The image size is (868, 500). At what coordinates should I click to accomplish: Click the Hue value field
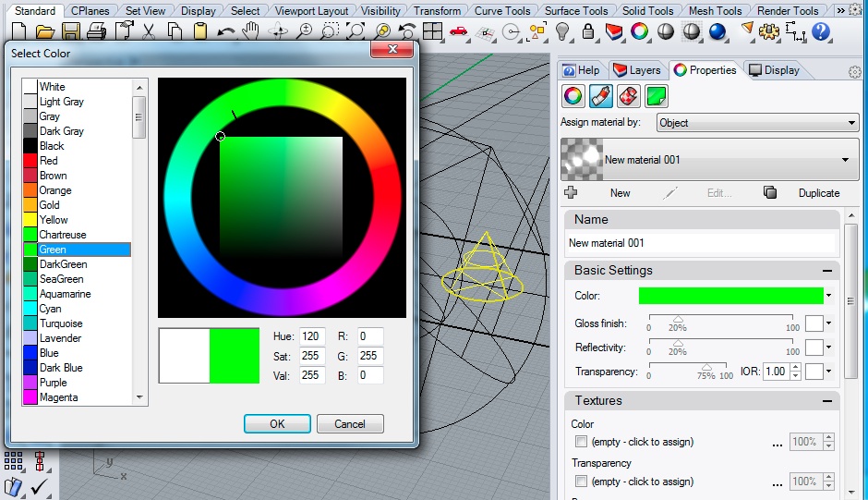(312, 336)
